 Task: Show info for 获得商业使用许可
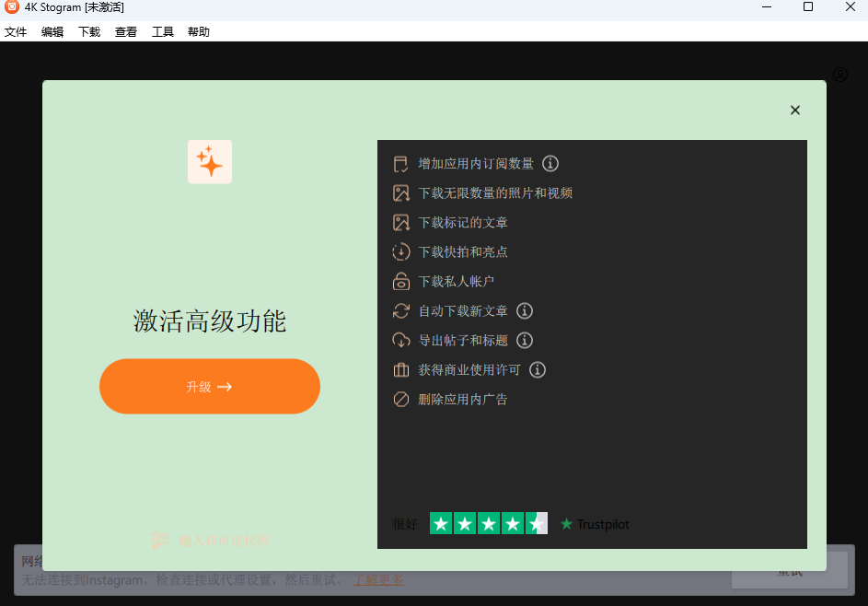[x=538, y=369]
